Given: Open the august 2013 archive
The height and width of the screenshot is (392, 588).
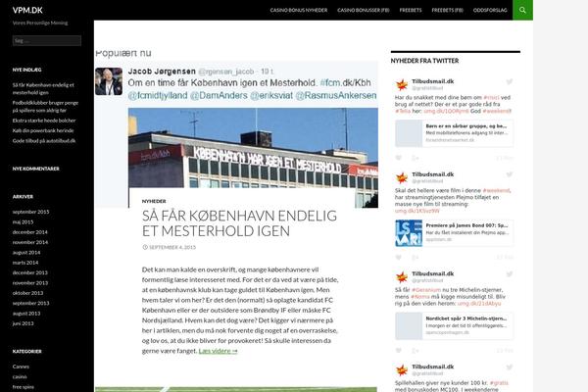Looking at the screenshot, I should [x=26, y=314].
